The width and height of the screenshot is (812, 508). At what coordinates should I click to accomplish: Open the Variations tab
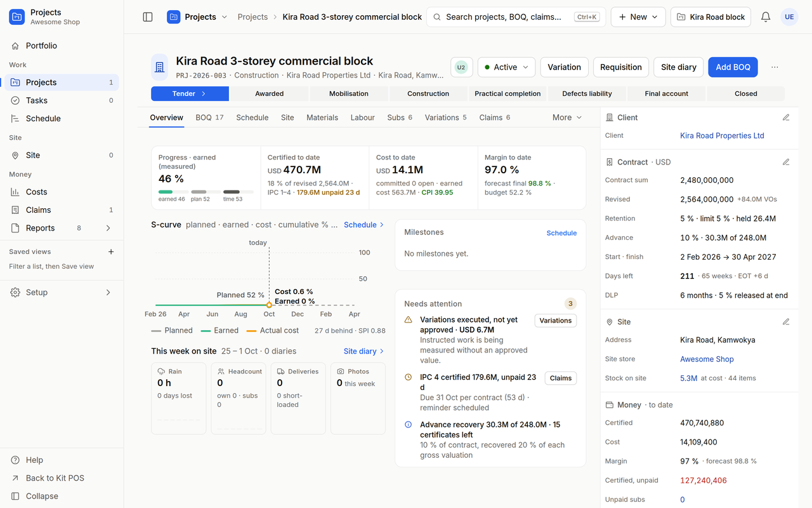tap(446, 117)
